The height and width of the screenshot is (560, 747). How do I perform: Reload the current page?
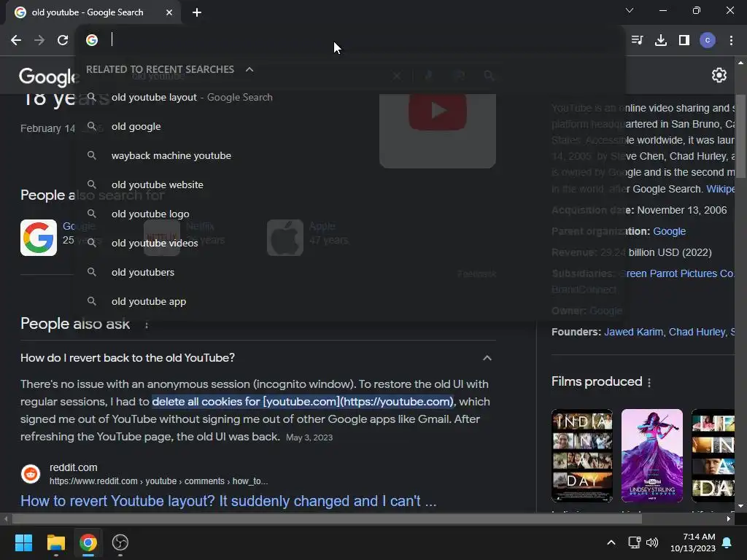(x=63, y=40)
